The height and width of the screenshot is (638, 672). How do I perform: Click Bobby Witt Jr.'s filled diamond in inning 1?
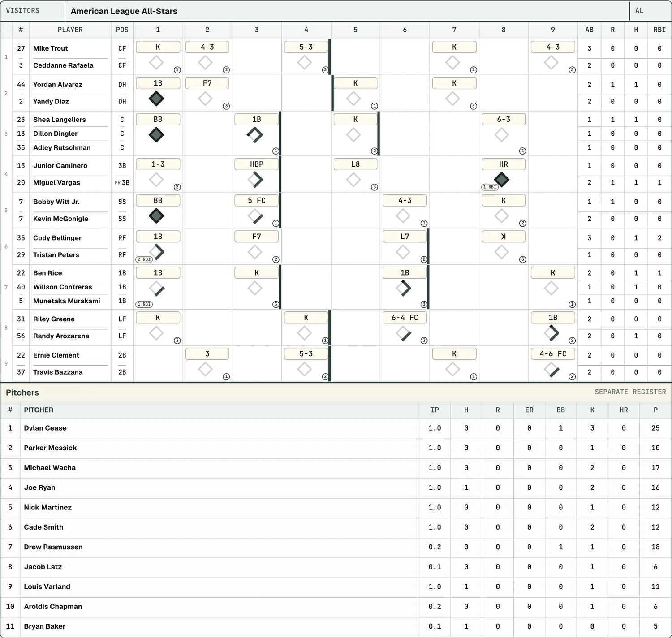(x=156, y=216)
